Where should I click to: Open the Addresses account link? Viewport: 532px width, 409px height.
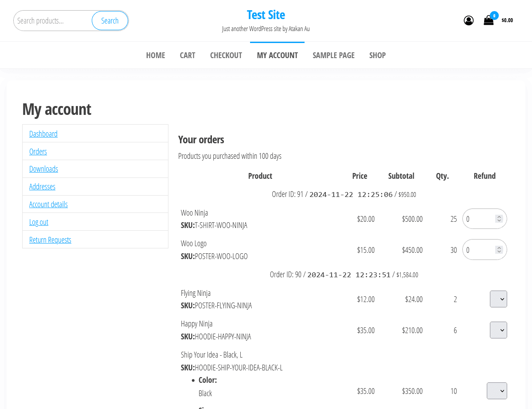pos(42,186)
